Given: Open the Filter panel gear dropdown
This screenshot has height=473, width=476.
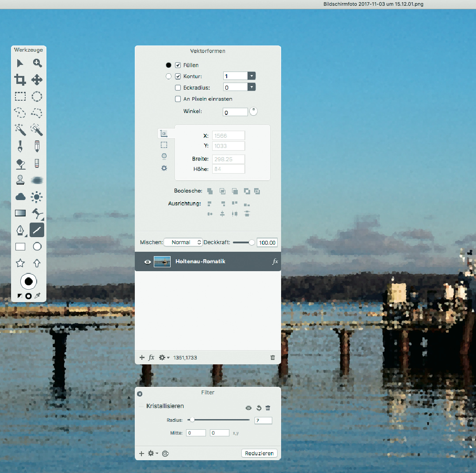Looking at the screenshot, I should click(x=152, y=453).
